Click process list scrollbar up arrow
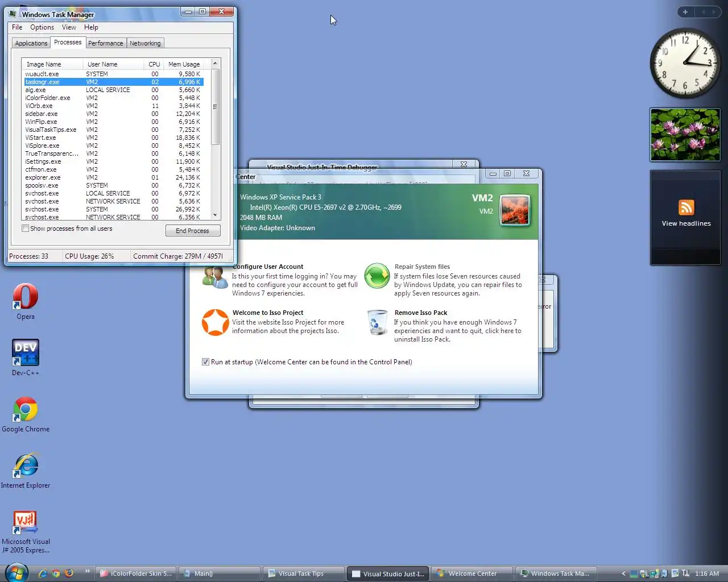The image size is (728, 582). tap(215, 63)
